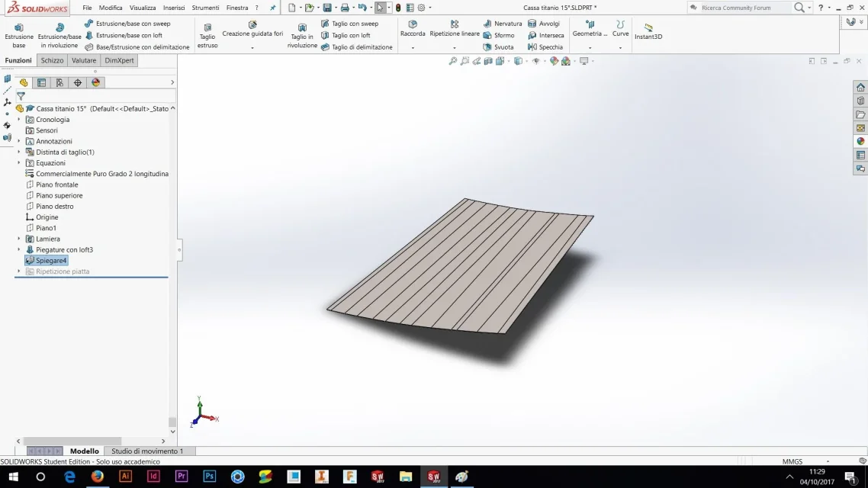868x488 pixels.
Task: Open ConfigurationManager tab icon
Action: (x=59, y=82)
